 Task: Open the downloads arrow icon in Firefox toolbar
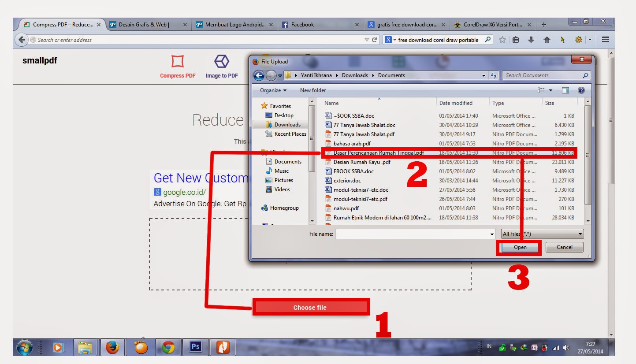(x=531, y=40)
